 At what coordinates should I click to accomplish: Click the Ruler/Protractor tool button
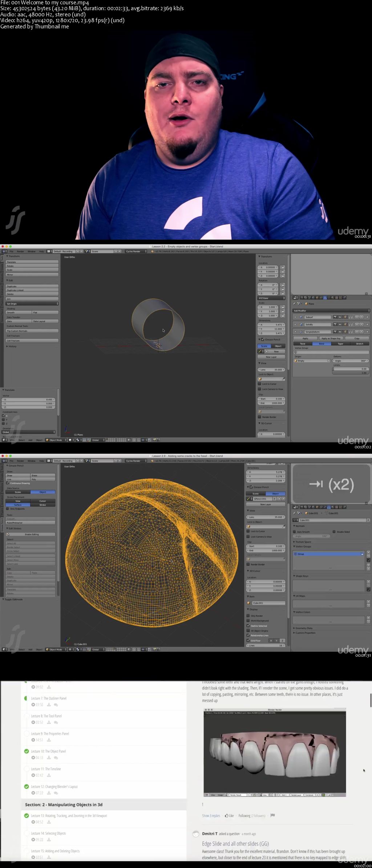(x=31, y=523)
